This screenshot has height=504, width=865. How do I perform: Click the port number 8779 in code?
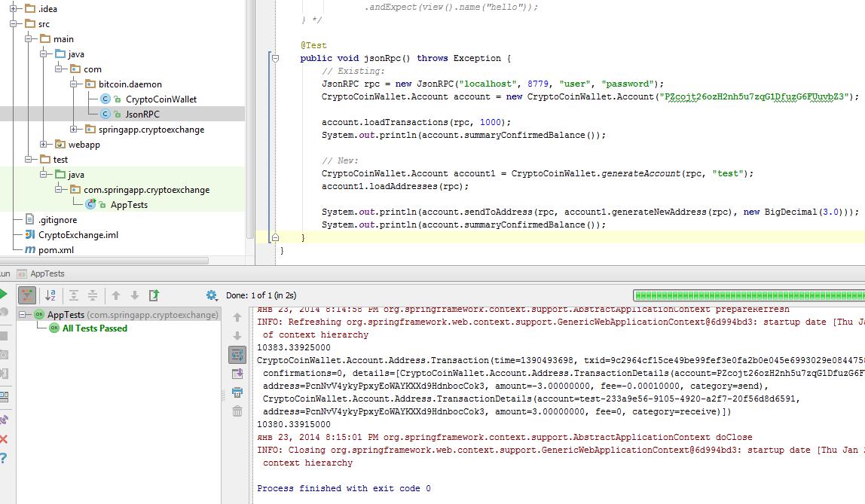pyautogui.click(x=538, y=84)
